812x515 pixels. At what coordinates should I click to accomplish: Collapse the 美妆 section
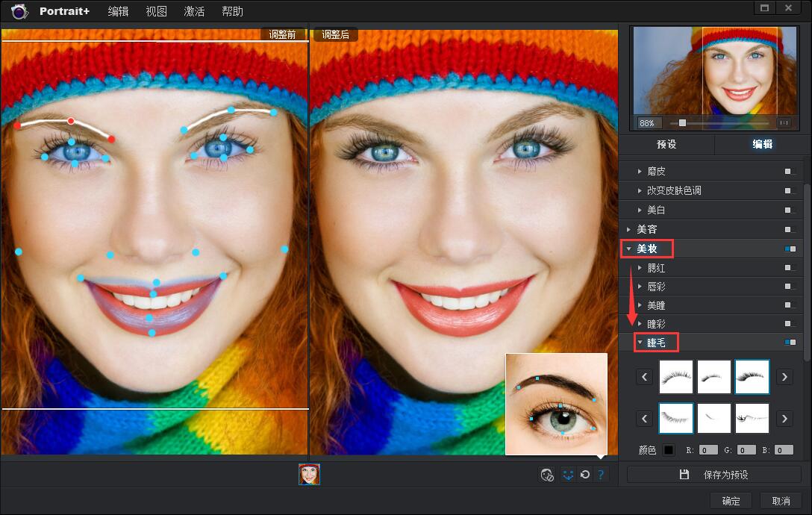628,249
